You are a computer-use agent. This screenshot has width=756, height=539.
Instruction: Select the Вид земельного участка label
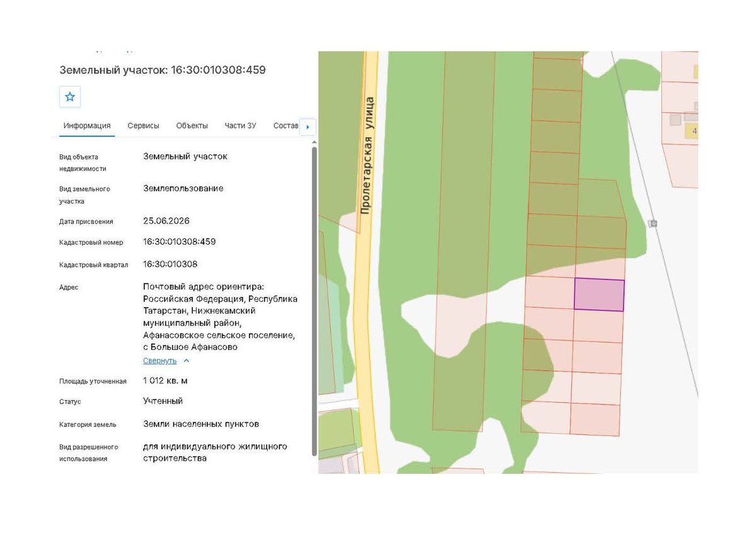[85, 195]
